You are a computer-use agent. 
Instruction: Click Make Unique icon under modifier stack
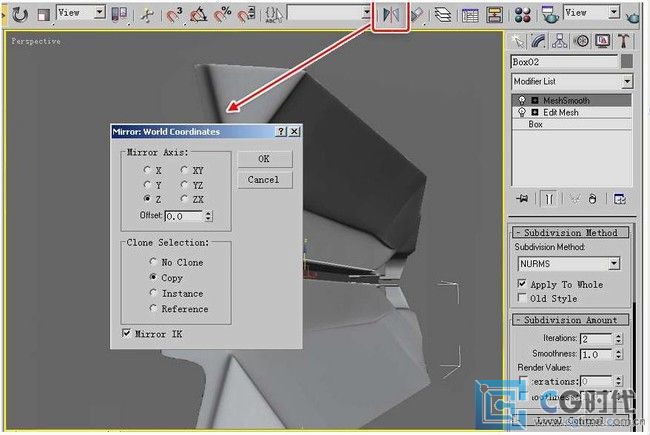pos(575,199)
